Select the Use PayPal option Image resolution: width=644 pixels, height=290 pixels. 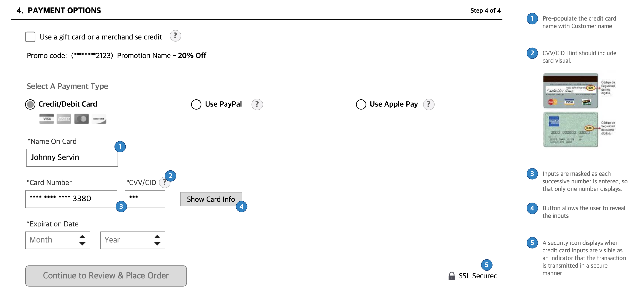pyautogui.click(x=196, y=104)
